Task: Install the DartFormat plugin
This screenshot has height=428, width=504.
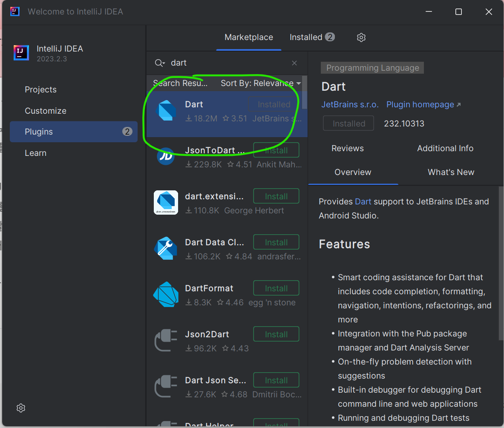Action: 276,288
